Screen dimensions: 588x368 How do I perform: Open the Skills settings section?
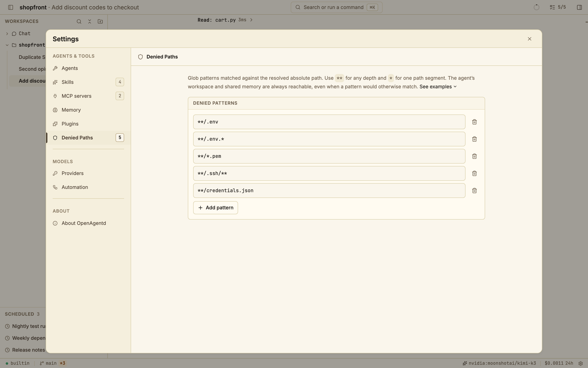(x=88, y=82)
